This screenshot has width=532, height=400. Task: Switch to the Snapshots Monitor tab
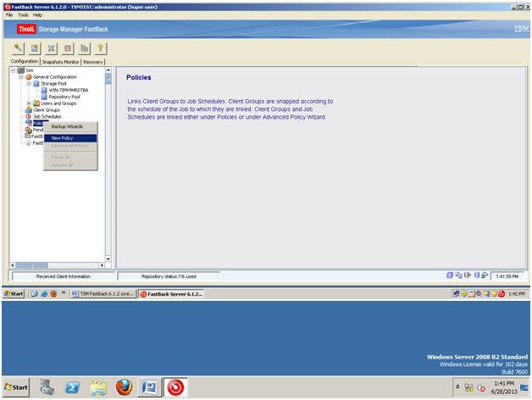(60, 62)
